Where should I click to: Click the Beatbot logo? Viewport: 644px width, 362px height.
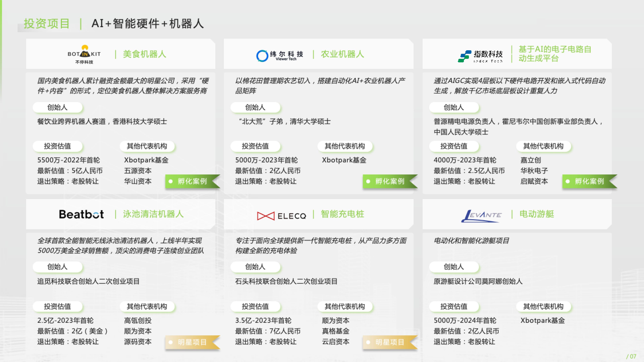81,214
